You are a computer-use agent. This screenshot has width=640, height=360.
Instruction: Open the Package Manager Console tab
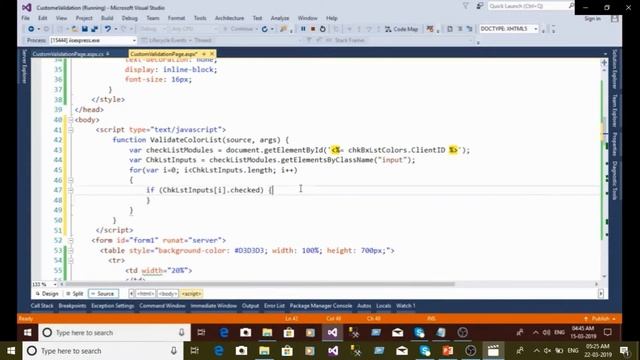[x=321, y=306]
